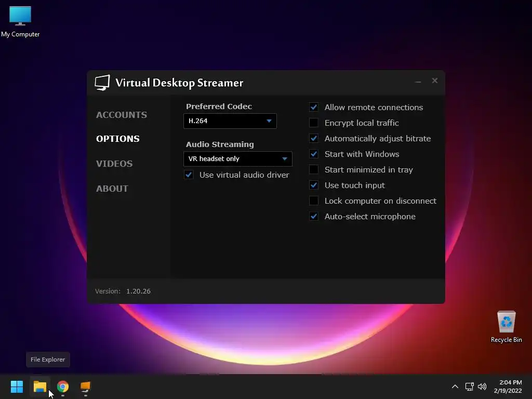Go to the VIDEOS section
This screenshot has width=532, height=399.
(114, 164)
